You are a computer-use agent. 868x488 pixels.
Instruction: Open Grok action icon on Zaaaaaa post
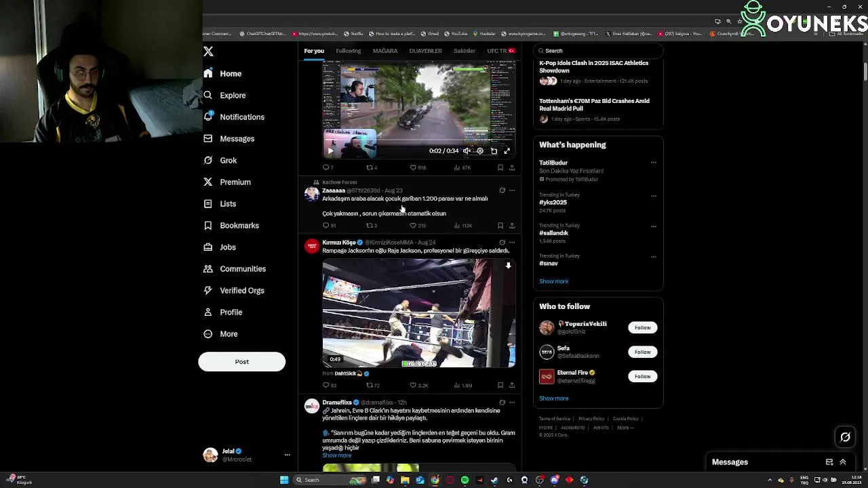coord(502,190)
